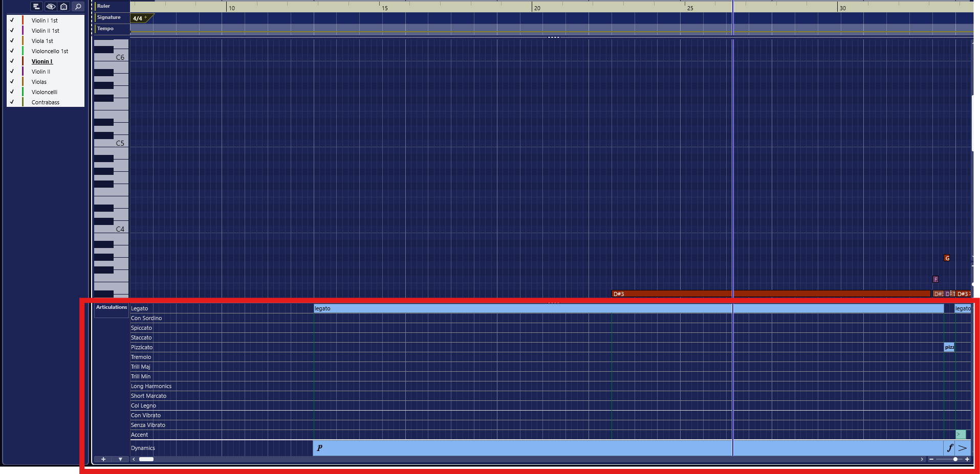Click the red color stripe of Violin I 1st
980x474 pixels.
pos(23,20)
